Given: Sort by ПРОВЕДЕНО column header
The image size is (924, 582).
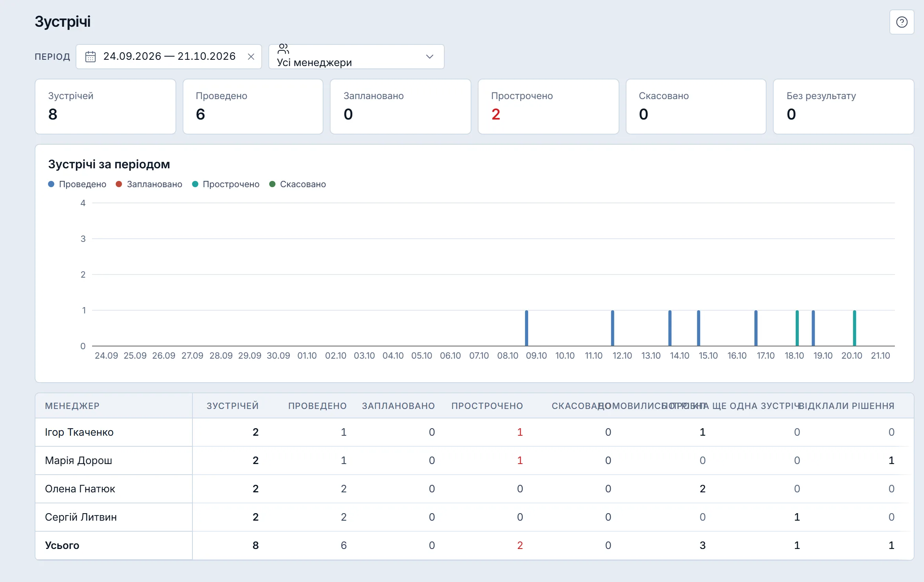Looking at the screenshot, I should pyautogui.click(x=317, y=406).
